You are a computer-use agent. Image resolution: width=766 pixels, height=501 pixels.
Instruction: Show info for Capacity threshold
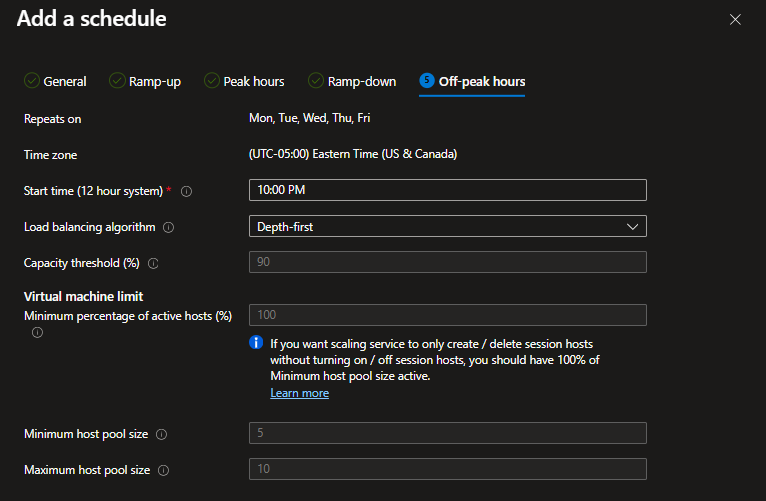coord(153,263)
